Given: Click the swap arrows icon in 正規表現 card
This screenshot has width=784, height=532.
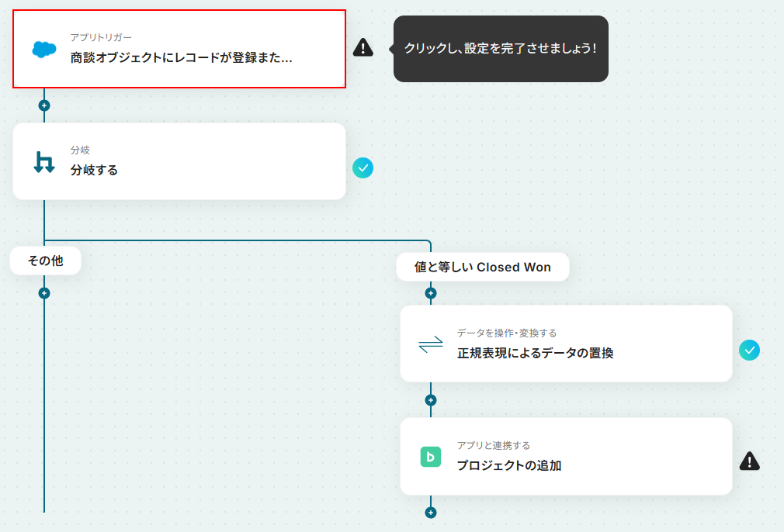Looking at the screenshot, I should click(431, 344).
